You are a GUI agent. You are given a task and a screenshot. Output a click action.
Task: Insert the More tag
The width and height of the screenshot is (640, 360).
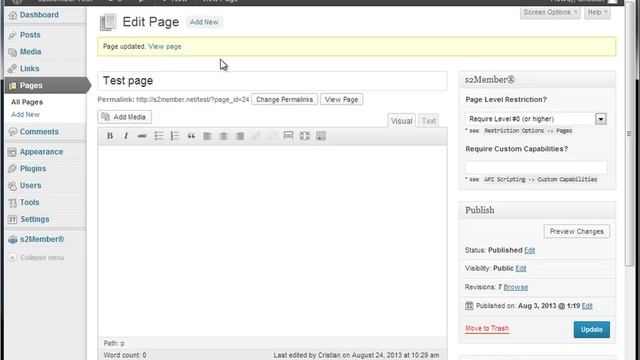coord(288,136)
